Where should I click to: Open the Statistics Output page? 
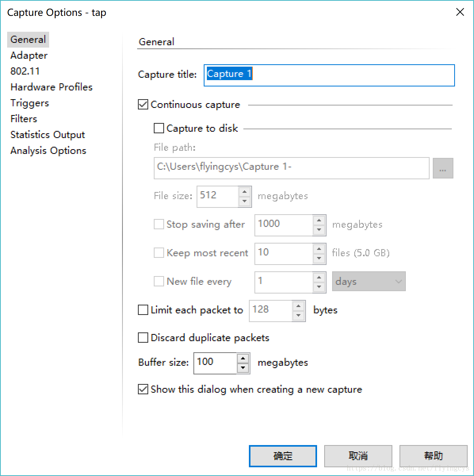tap(48, 135)
